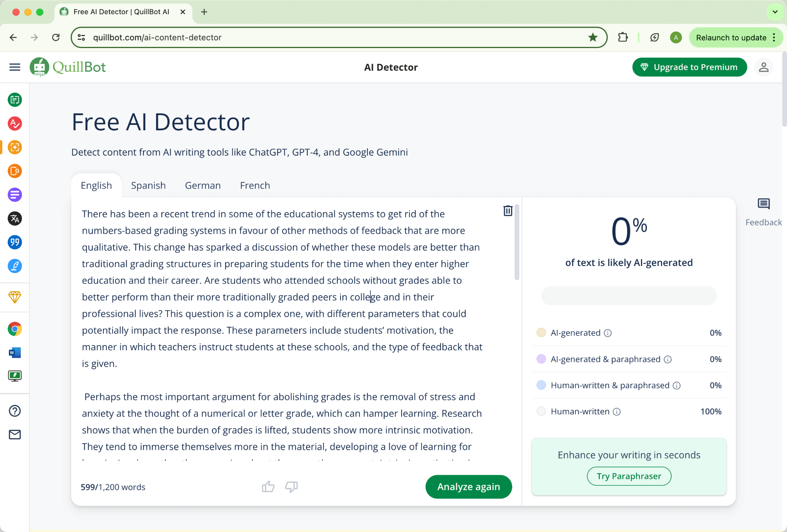Select the English language tab
The height and width of the screenshot is (532, 787).
point(96,185)
